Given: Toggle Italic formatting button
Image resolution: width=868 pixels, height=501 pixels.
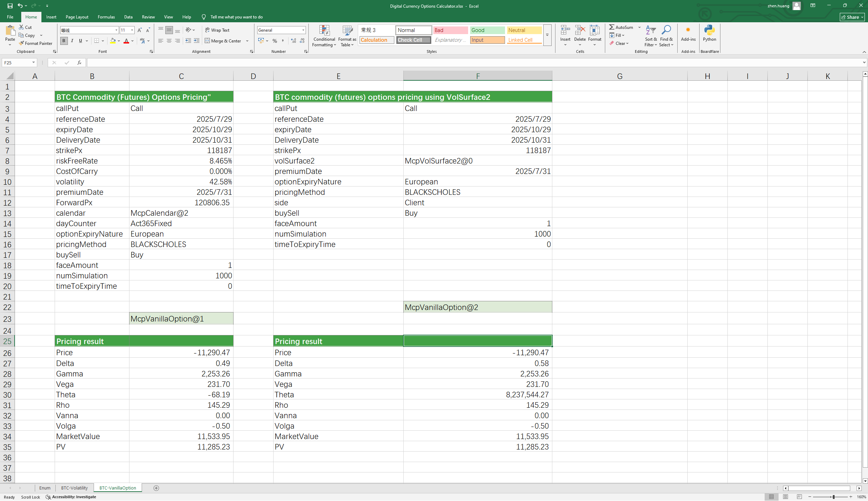Looking at the screenshot, I should [72, 41].
